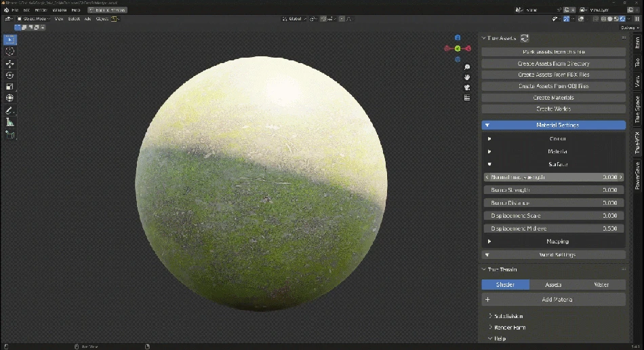Click the refresh icon beside True Assets
This screenshot has height=350, width=644.
[525, 39]
